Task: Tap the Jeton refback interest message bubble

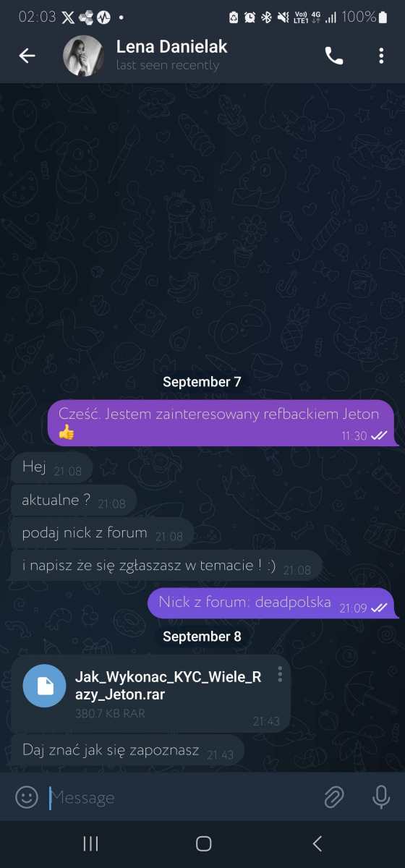Action: coord(223,423)
